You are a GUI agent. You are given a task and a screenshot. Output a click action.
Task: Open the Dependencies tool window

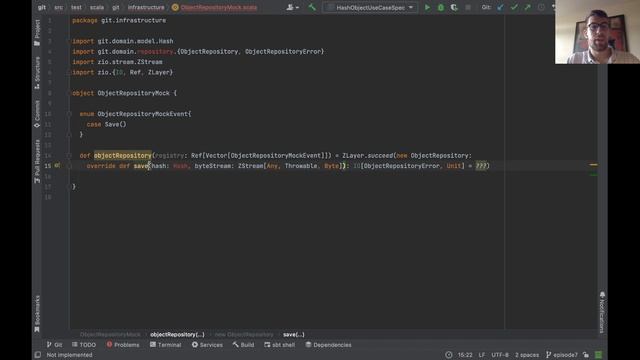pos(329,345)
